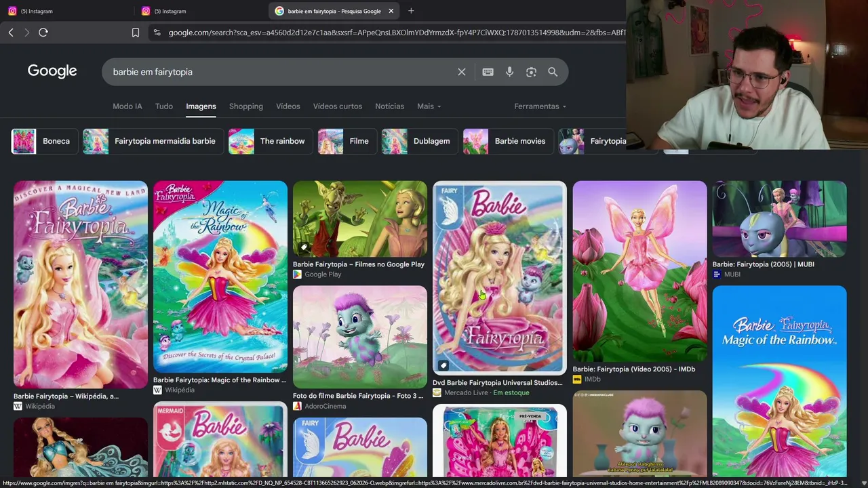
Task: Click the IMDb source icon
Action: click(577, 380)
